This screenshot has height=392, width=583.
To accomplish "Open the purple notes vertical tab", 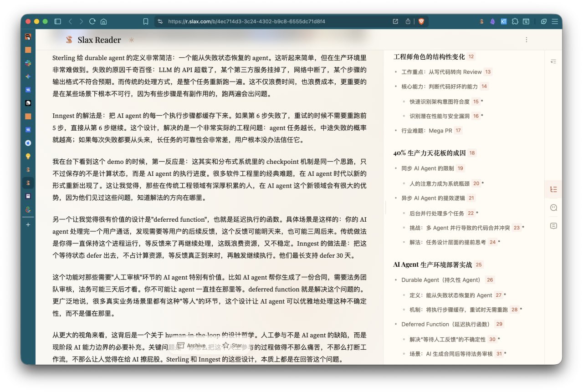I will [28, 196].
